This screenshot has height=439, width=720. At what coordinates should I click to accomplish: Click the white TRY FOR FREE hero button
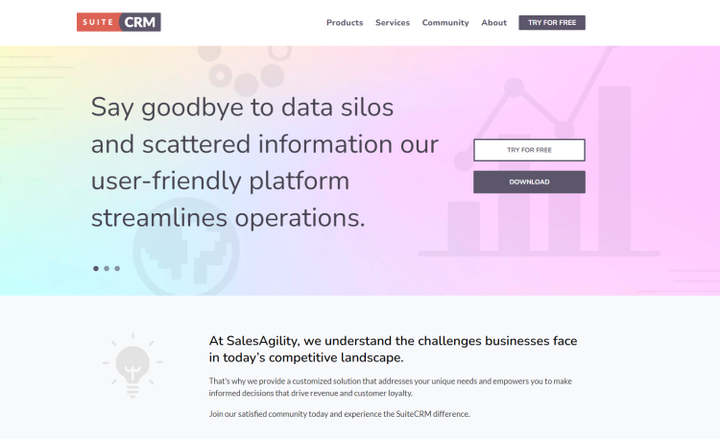point(529,150)
